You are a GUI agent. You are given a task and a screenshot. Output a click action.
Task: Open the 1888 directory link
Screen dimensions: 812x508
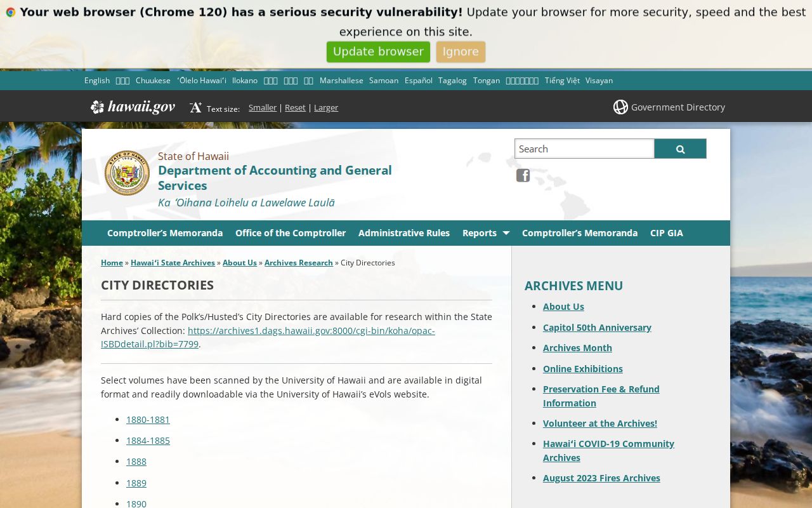coord(136,461)
